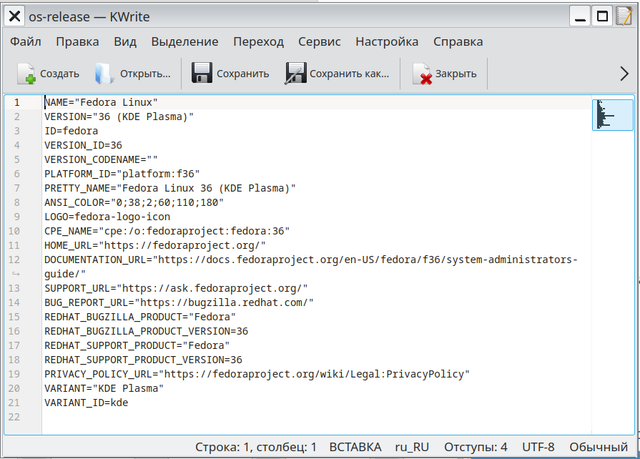
Task: Open the UTF-8 encoding selector
Action: (x=538, y=447)
